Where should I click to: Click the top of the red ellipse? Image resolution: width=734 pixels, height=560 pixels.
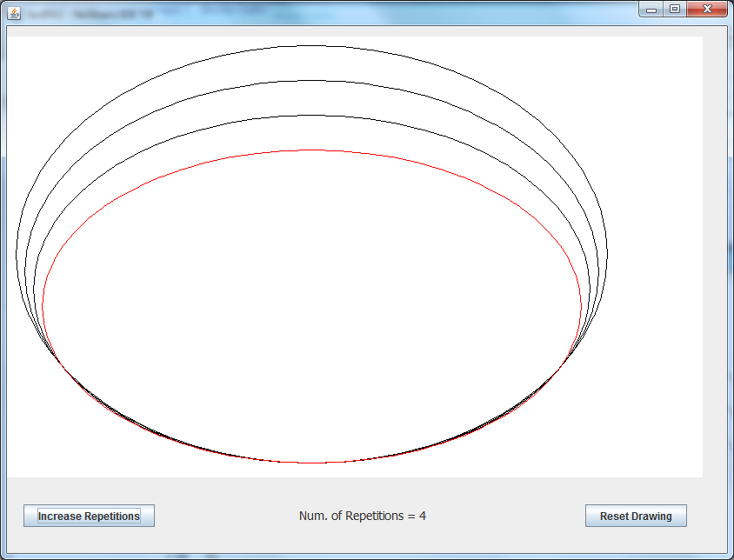[311, 150]
